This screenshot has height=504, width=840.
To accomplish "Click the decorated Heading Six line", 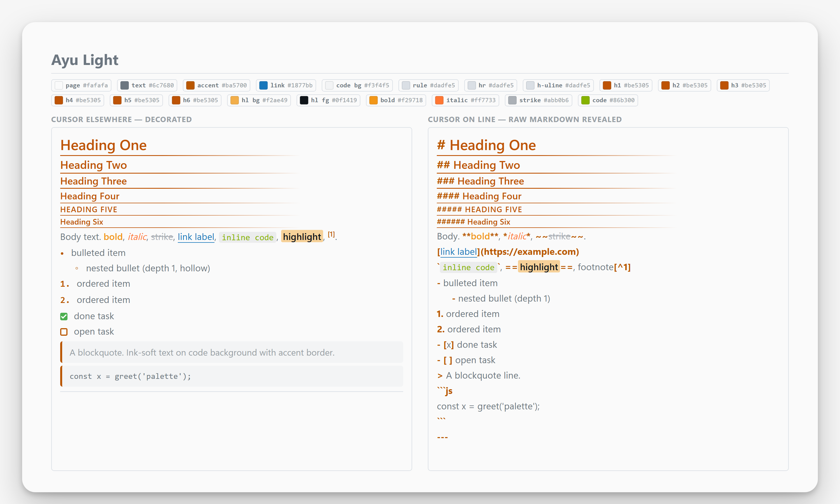I will coord(81,222).
